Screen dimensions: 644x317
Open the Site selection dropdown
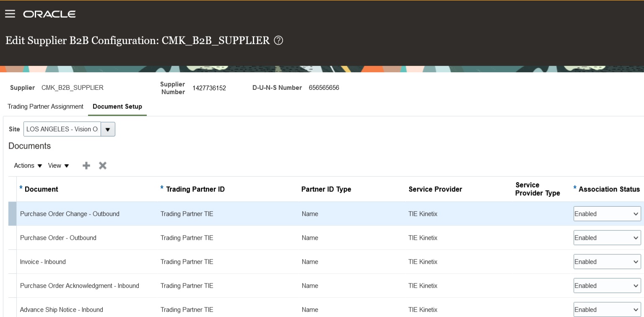click(62, 129)
